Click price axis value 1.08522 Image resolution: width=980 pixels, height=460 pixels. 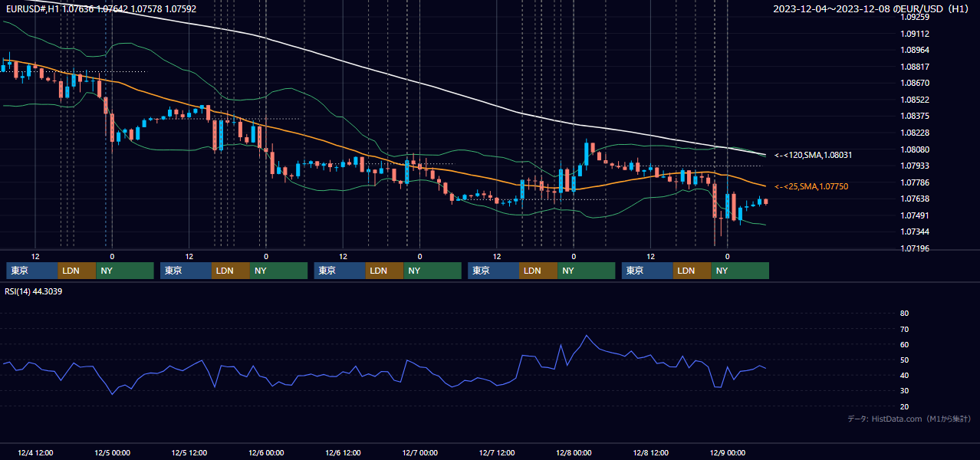coord(915,100)
